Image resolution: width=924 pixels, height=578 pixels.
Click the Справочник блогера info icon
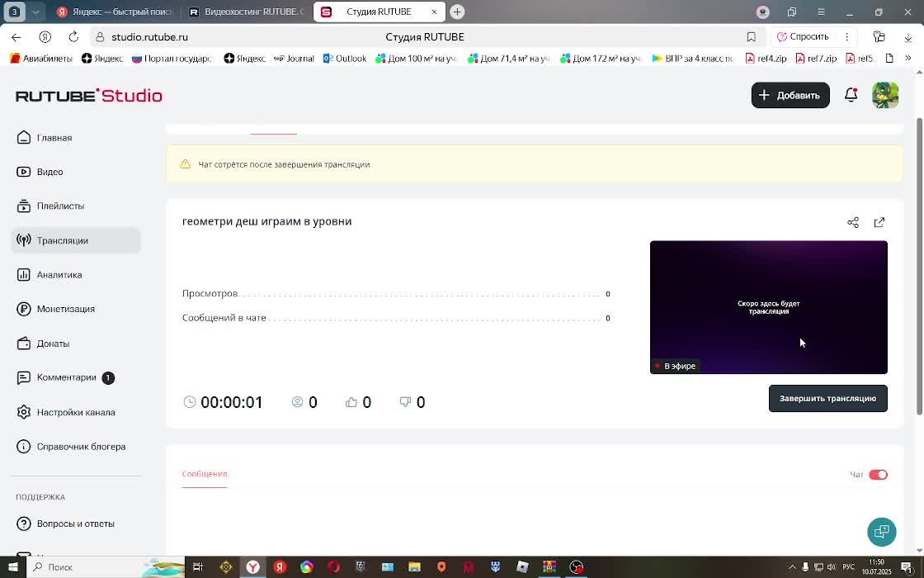coord(24,447)
